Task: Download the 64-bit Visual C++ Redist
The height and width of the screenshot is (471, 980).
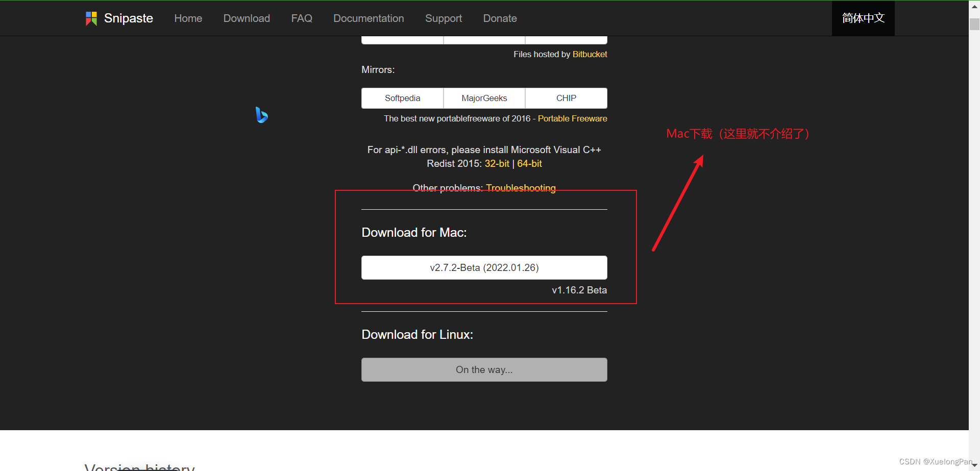Action: [x=529, y=164]
